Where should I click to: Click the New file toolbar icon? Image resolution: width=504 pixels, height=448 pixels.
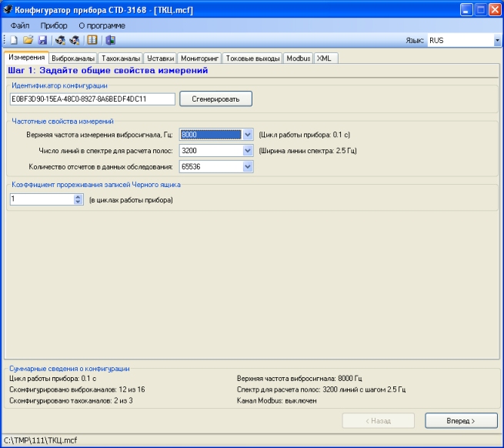(x=14, y=40)
